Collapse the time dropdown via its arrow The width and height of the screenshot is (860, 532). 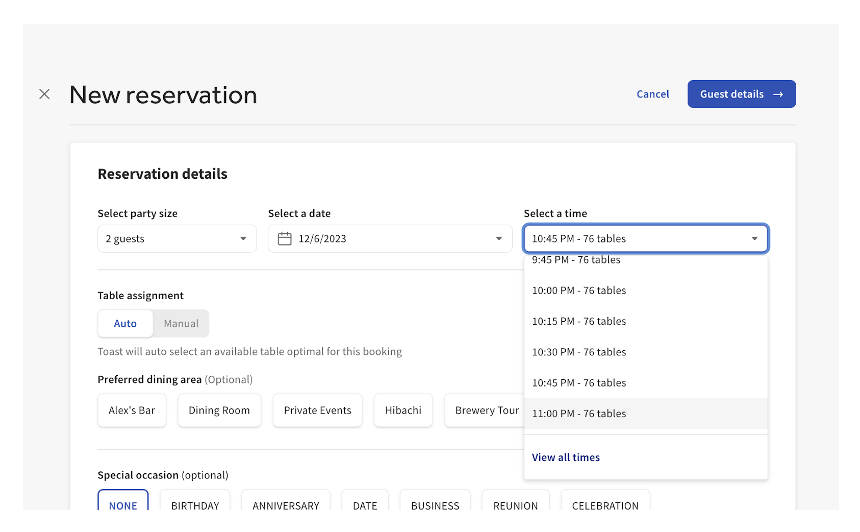[754, 239]
